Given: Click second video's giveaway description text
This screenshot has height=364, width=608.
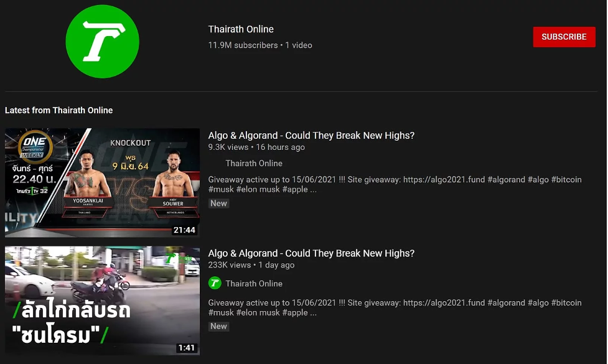Looking at the screenshot, I should (x=395, y=308).
